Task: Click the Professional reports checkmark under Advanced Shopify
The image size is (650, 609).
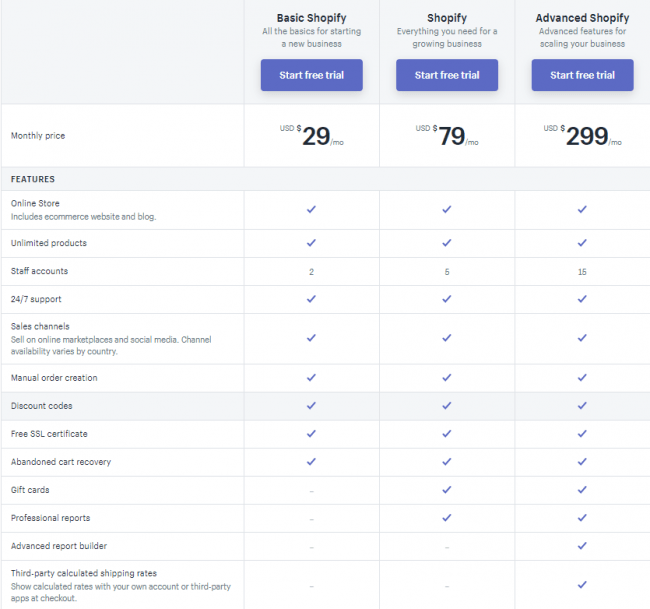Action: [582, 518]
